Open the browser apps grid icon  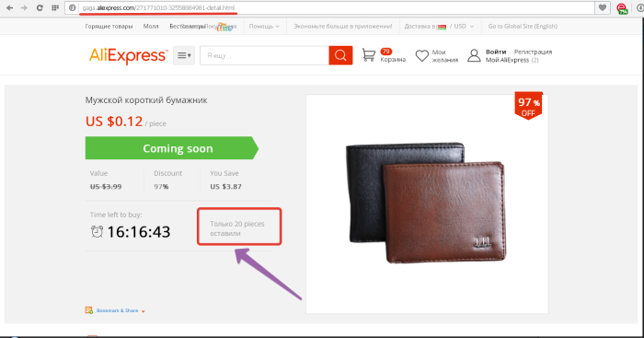tap(55, 7)
